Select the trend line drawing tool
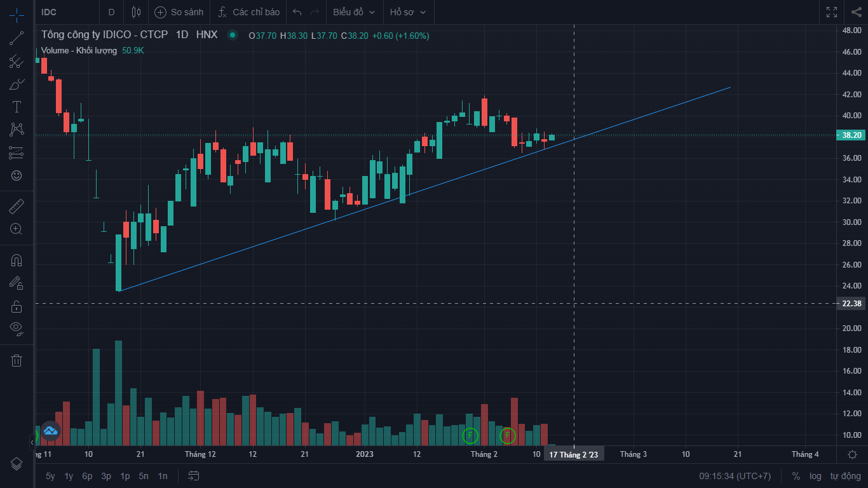Image resolution: width=868 pixels, height=488 pixels. coord(17,38)
